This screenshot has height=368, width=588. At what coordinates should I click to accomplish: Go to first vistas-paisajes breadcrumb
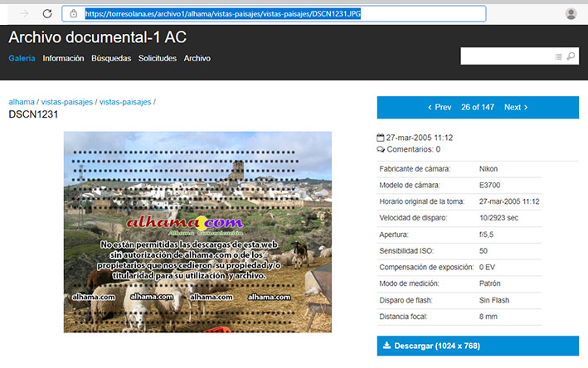click(x=66, y=102)
